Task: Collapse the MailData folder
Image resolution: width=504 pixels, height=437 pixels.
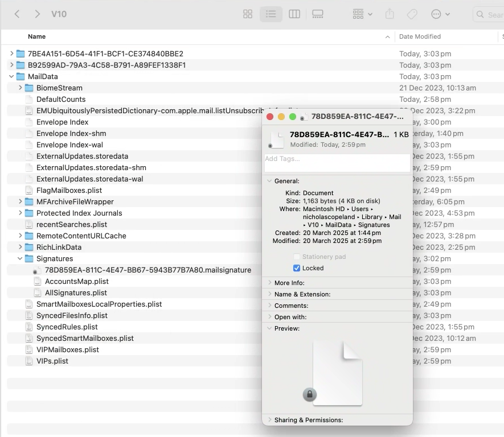Action: tap(11, 76)
